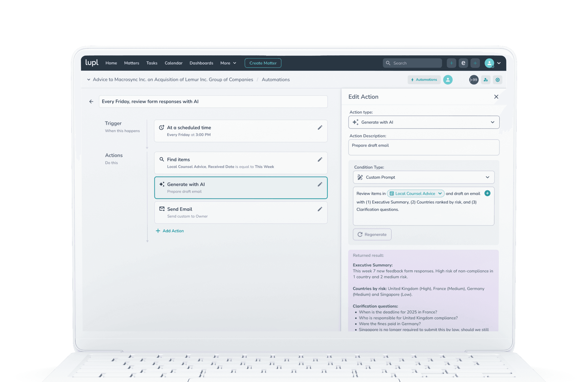Image resolution: width=588 pixels, height=382 pixels.
Task: Click the Regenerate button
Action: click(372, 234)
